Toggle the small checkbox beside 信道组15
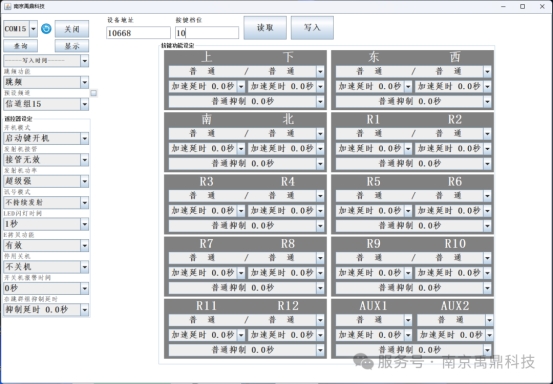The image size is (553, 384). point(93,93)
